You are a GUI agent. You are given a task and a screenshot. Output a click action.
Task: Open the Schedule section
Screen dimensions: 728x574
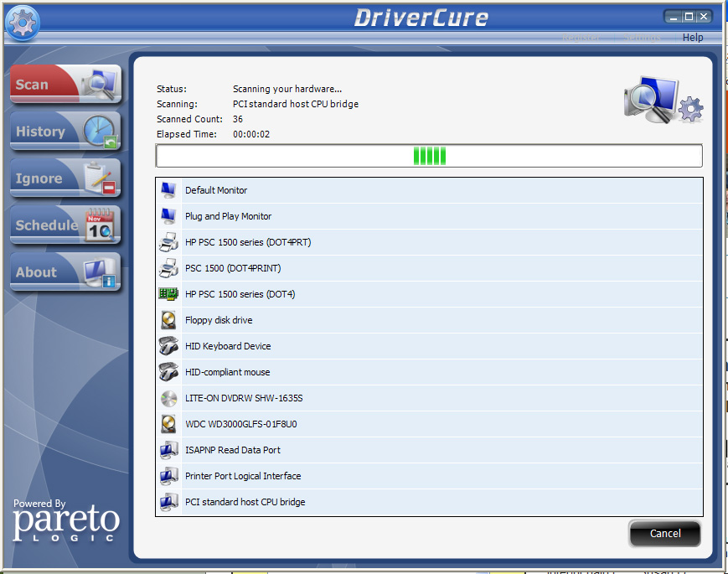tap(65, 225)
